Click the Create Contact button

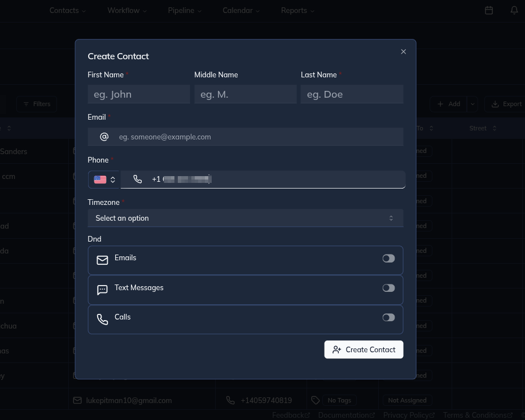coord(364,349)
